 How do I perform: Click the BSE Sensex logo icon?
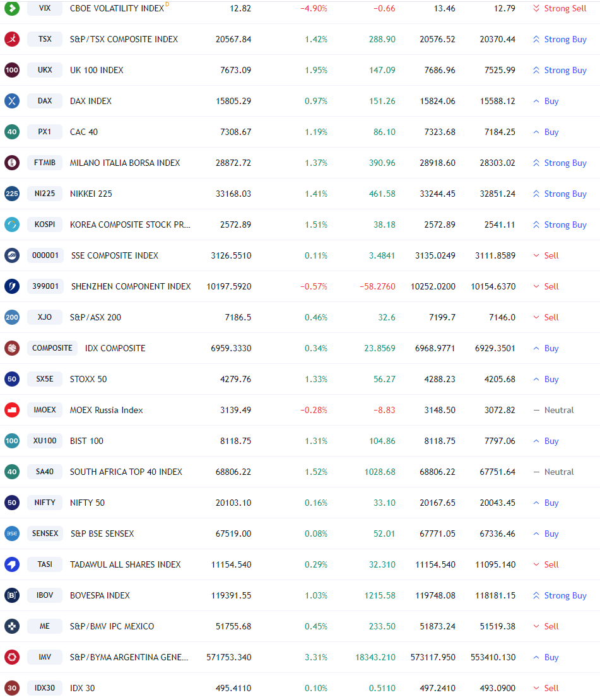[x=12, y=534]
